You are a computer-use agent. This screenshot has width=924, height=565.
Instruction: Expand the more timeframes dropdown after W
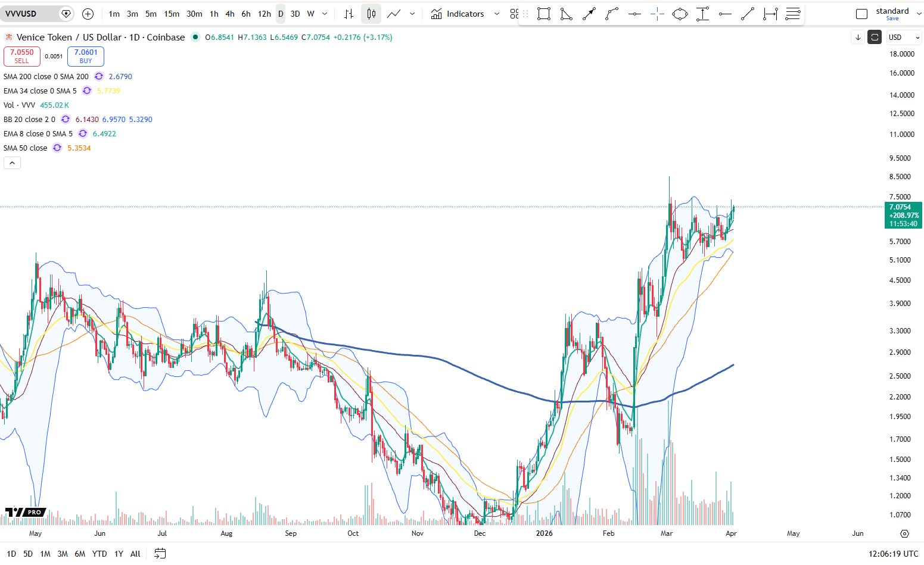pyautogui.click(x=325, y=14)
